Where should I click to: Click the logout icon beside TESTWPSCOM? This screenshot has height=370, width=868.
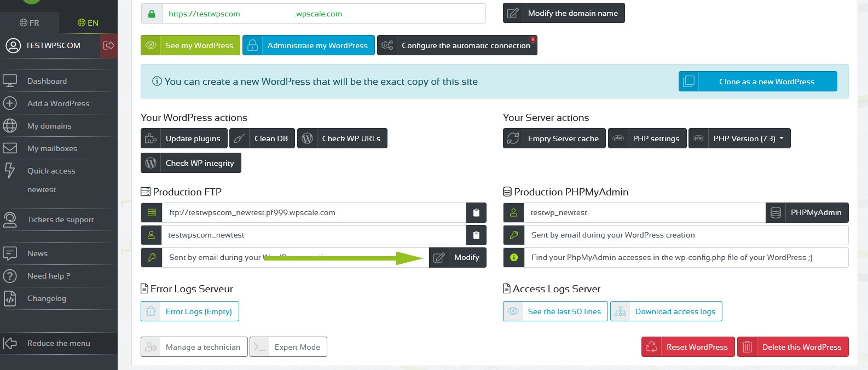point(109,45)
